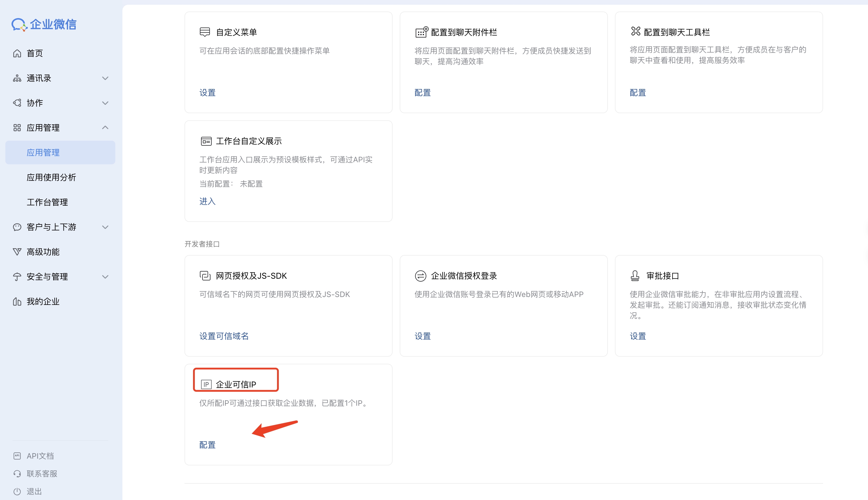The height and width of the screenshot is (500, 868).
Task: Click the 企业微信 logo in the sidebar
Action: click(x=44, y=24)
